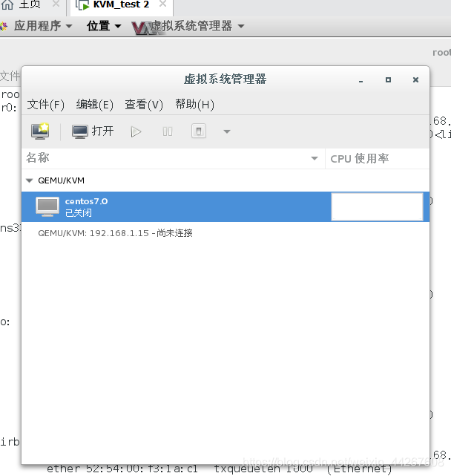451x476 pixels.
Task: Open the 应用程序 menu in top panel
Action: tap(43, 26)
